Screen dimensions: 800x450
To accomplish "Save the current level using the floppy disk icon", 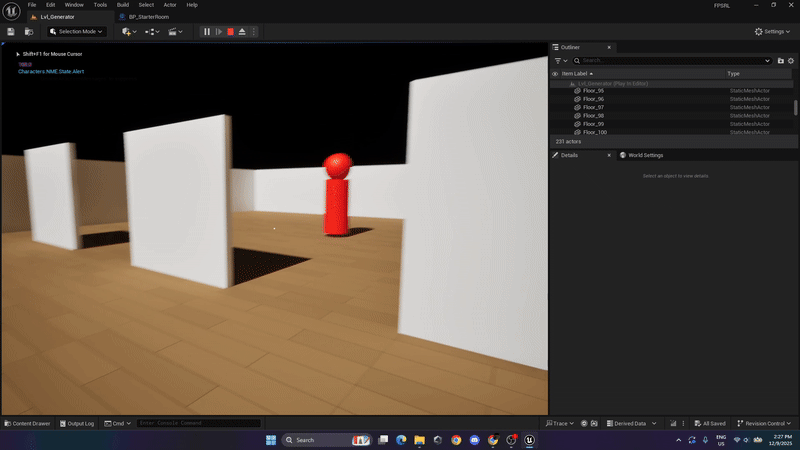I will coord(11,31).
